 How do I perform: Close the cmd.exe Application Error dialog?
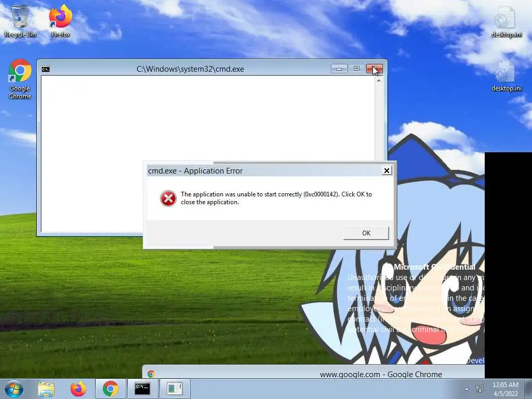pos(387,170)
